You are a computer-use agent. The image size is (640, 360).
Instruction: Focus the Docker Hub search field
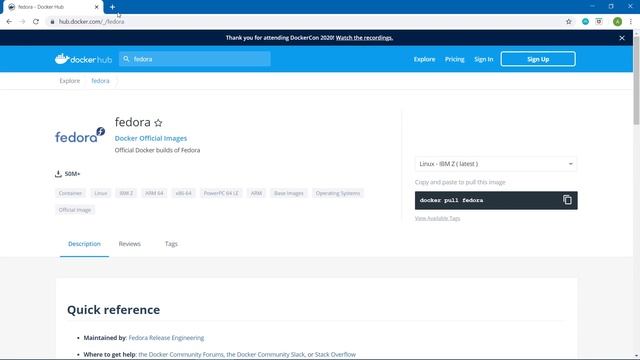(x=195, y=59)
